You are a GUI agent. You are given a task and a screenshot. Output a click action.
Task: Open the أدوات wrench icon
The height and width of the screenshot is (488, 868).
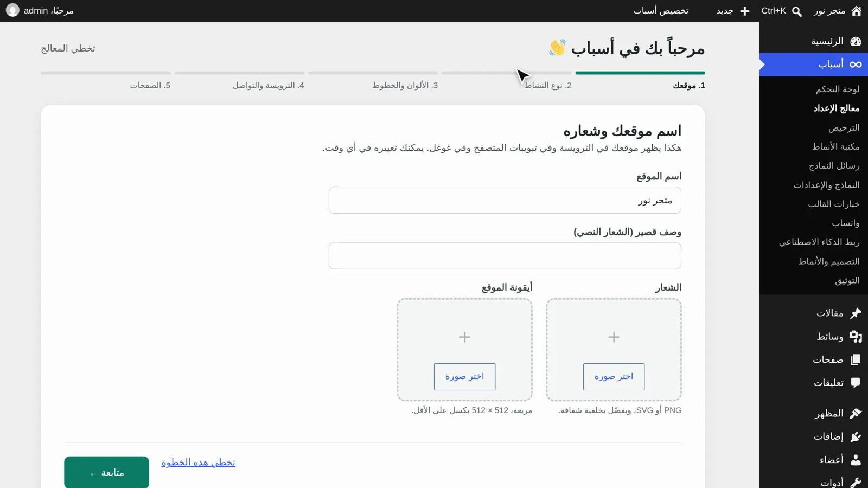856,482
